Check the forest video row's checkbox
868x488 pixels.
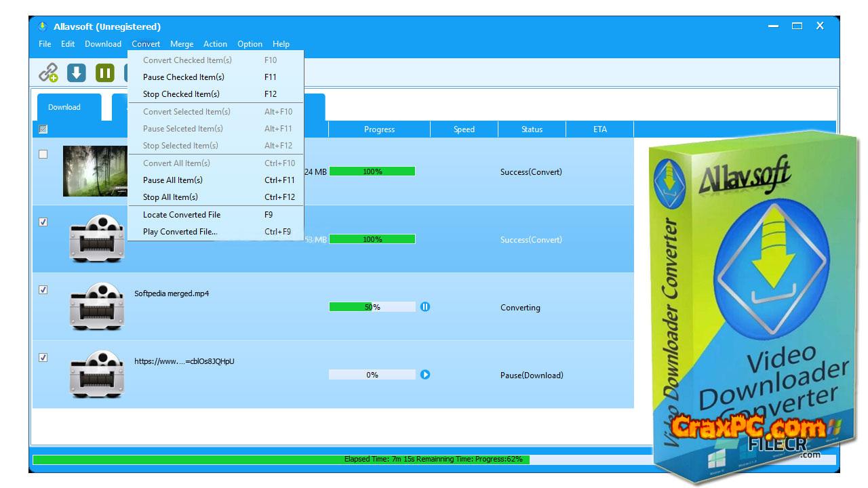click(43, 155)
